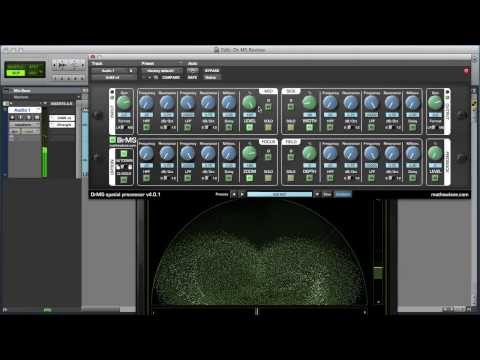Flip the MID HPF dB/Oct slope switch
Viewport: 480px width, 360px height.
pos(167,127)
